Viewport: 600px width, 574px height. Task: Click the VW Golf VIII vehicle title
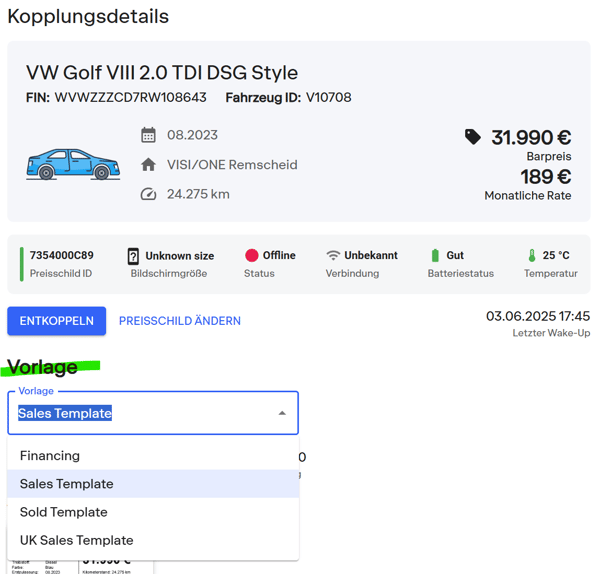[x=162, y=73]
